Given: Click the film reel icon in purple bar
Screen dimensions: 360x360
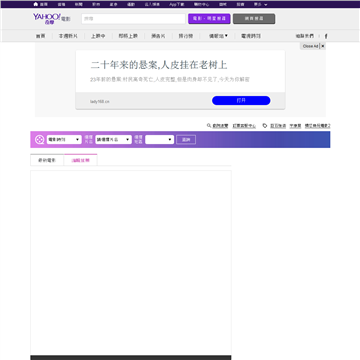Looking at the screenshot, I should (x=39, y=139).
